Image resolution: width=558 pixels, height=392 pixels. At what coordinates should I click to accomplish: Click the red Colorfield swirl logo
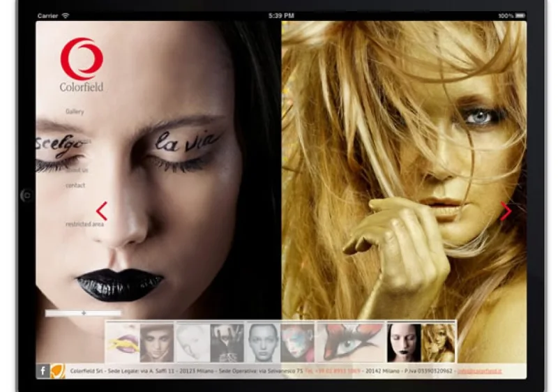point(82,59)
